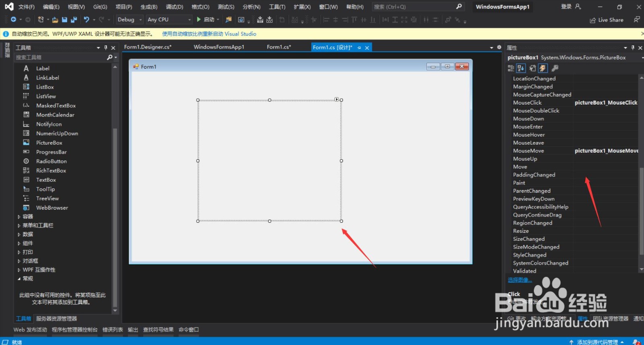644x345 pixels.
Task: Open the 错误列表 panel tab
Action: pos(113,330)
